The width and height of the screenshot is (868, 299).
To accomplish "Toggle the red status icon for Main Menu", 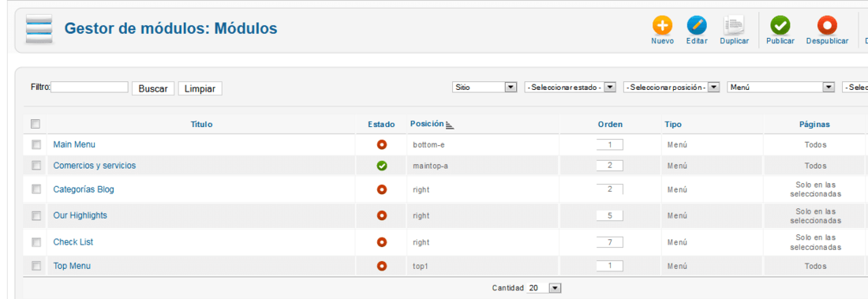I will [x=381, y=144].
